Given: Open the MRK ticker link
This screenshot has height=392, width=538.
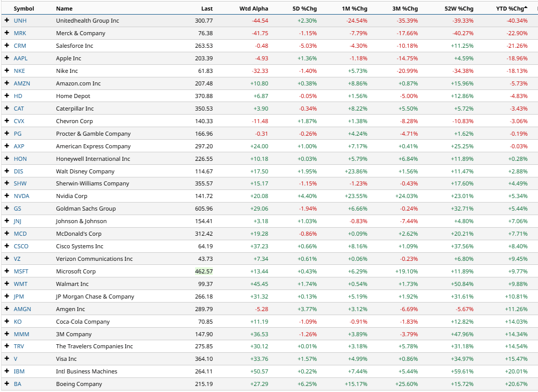Looking at the screenshot, I should (x=20, y=33).
